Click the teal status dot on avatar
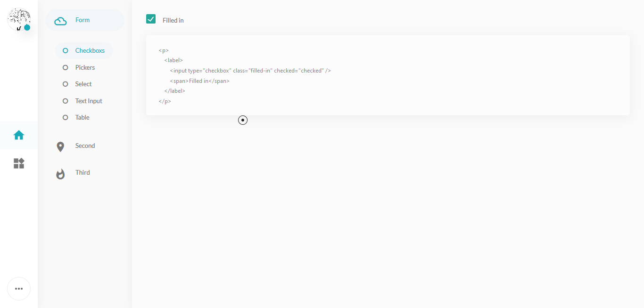Viewport: 644px width, 308px height. [x=27, y=28]
